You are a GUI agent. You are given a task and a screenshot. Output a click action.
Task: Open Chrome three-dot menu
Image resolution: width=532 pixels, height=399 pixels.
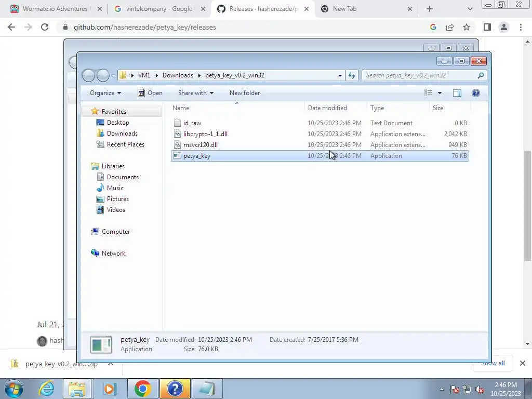coord(521,27)
